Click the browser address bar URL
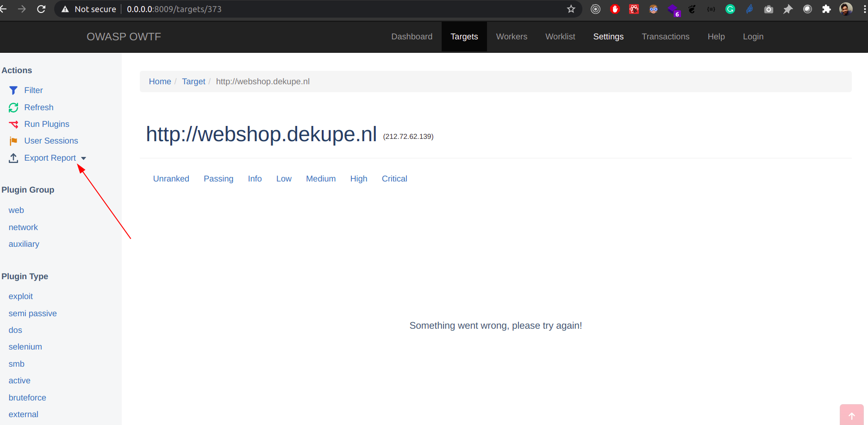The image size is (868, 425). (x=174, y=9)
